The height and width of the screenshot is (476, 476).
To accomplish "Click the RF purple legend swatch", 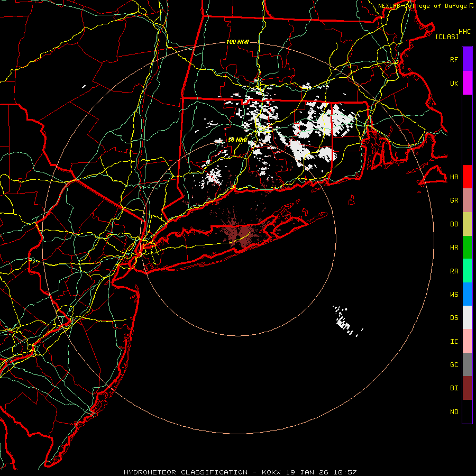I will pyautogui.click(x=467, y=59).
